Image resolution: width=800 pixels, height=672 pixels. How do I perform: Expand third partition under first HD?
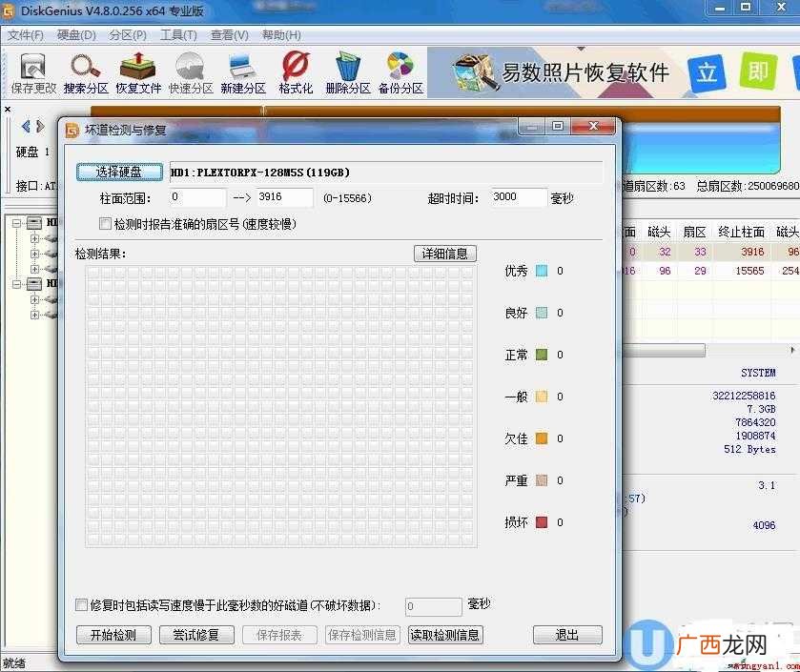tap(34, 269)
